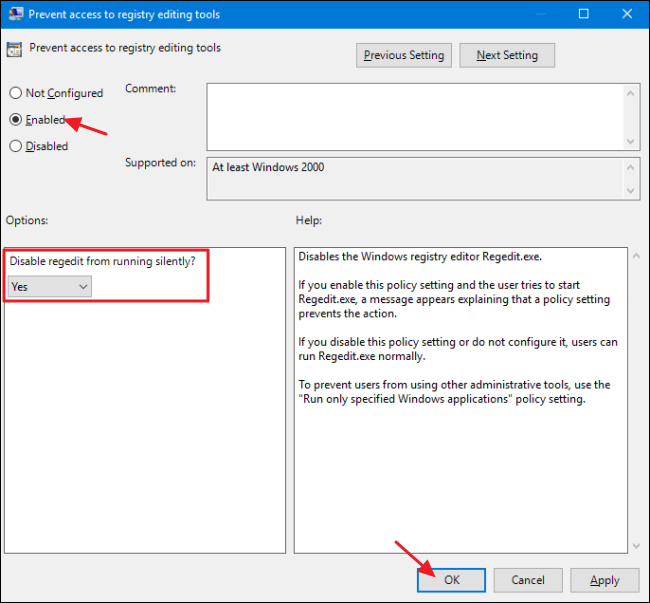
Task: Click the title bar window icon
Action: click(16, 14)
